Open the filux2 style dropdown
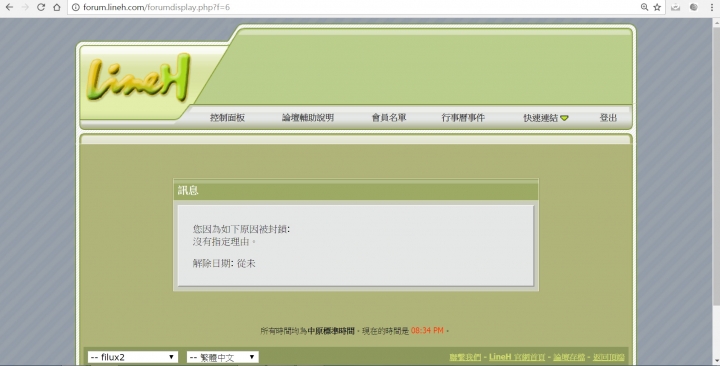 pos(133,357)
